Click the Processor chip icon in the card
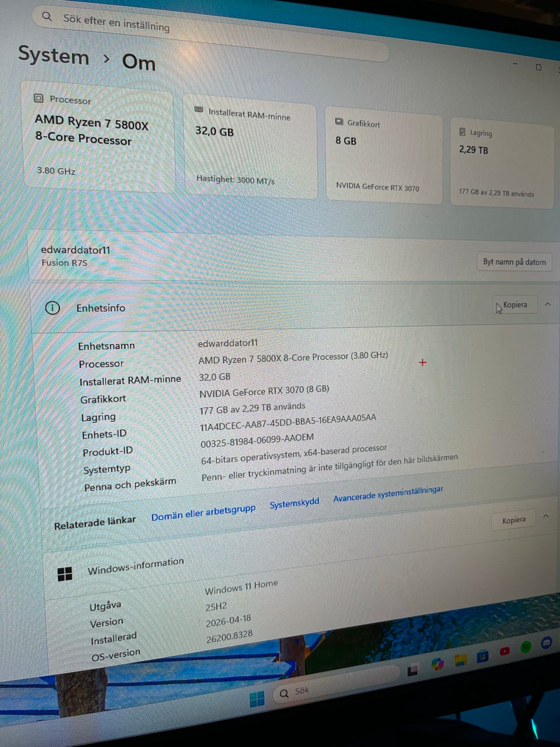This screenshot has width=560, height=747. click(x=38, y=98)
